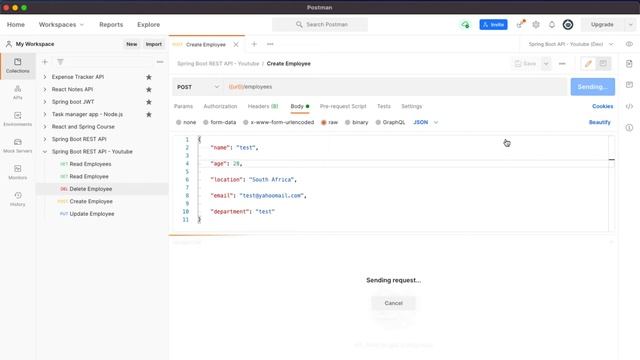Open a new request tab with plus
640x360 pixels.
pos(254,44)
